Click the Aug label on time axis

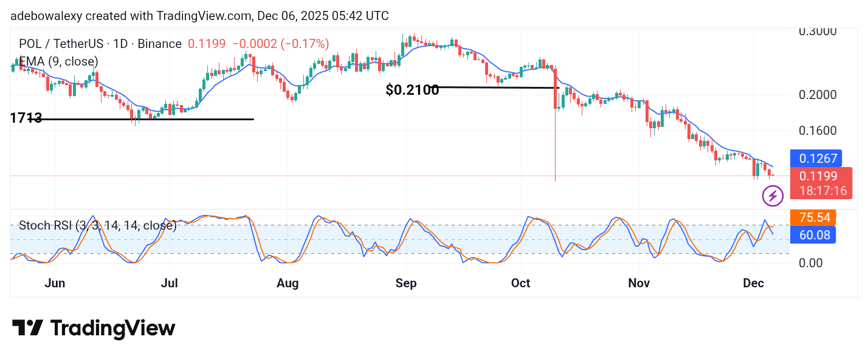pyautogui.click(x=288, y=283)
